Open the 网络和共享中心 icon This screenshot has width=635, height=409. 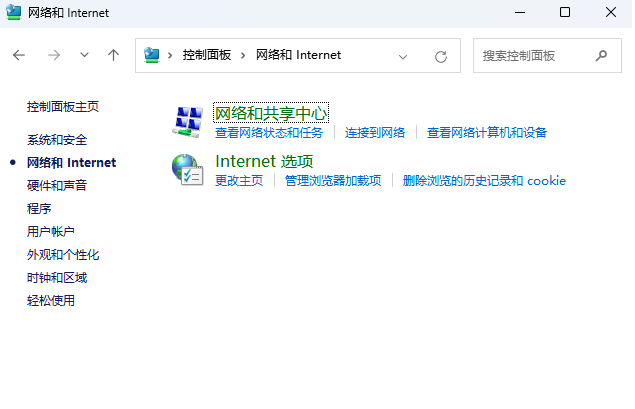click(188, 122)
